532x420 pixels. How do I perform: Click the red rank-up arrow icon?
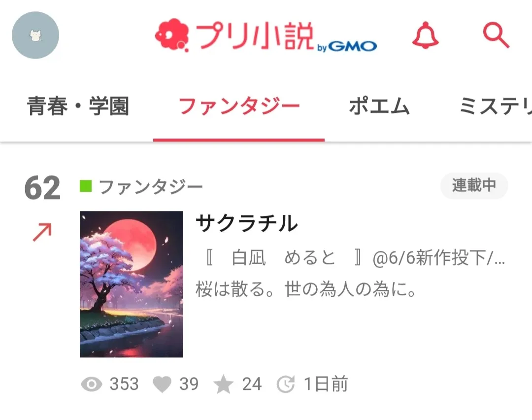(42, 232)
